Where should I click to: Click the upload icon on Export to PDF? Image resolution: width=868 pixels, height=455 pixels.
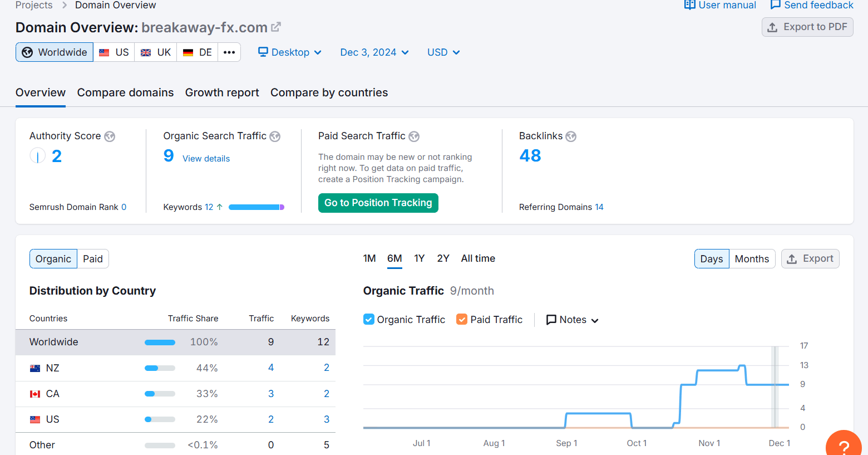point(772,27)
